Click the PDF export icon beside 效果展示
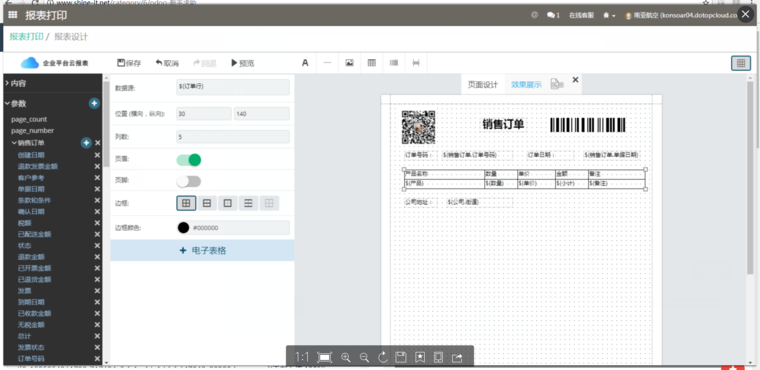 coord(556,84)
